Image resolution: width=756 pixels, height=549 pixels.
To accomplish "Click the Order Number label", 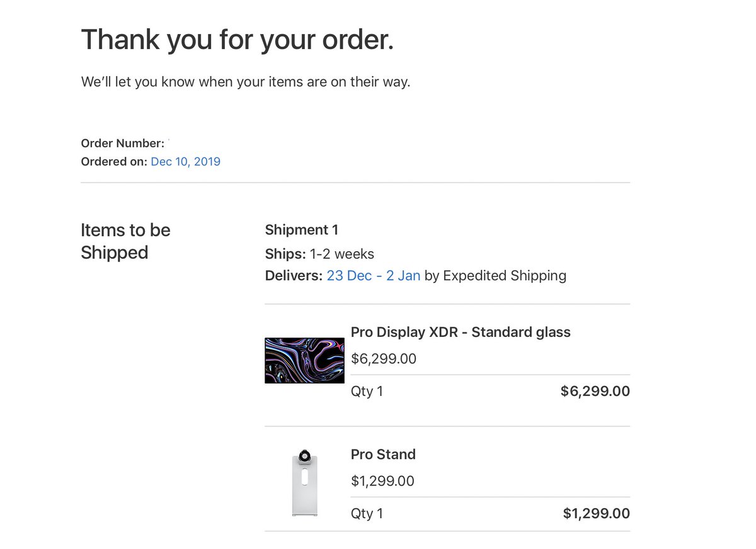I will pyautogui.click(x=123, y=144).
